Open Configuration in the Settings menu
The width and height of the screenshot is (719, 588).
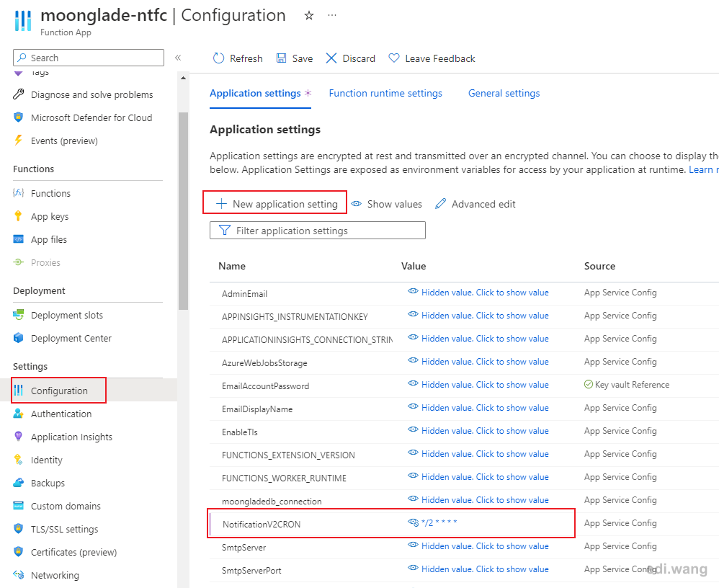(x=58, y=391)
